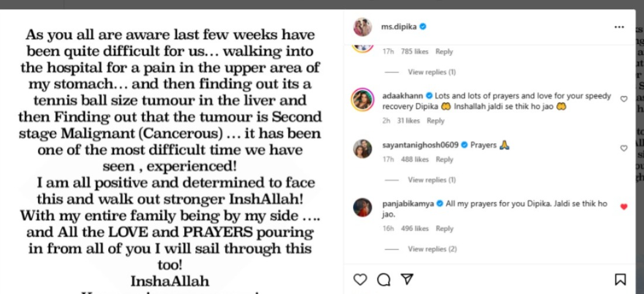Open more options three-dot menu
The image size is (644, 294).
(x=619, y=27)
